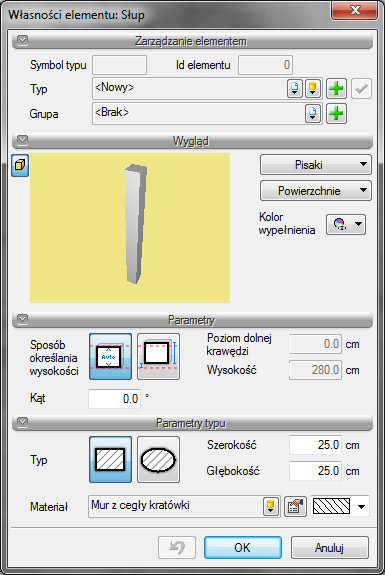Select automatic height determination mode

[x=110, y=356]
